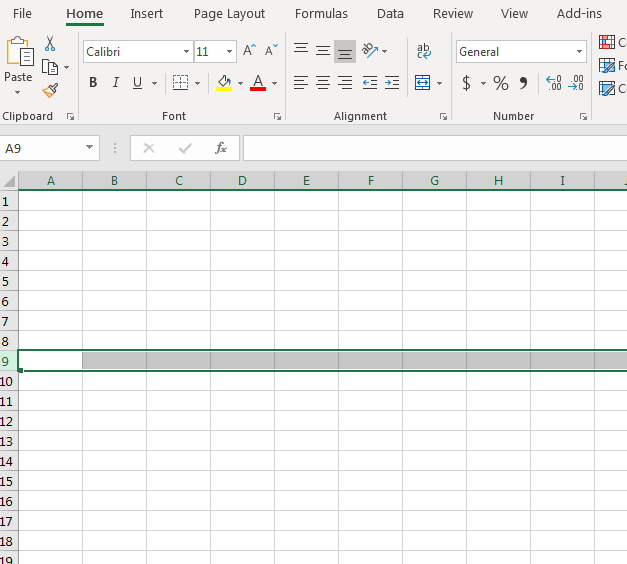Activate the Format Painter brush

[x=50, y=90]
